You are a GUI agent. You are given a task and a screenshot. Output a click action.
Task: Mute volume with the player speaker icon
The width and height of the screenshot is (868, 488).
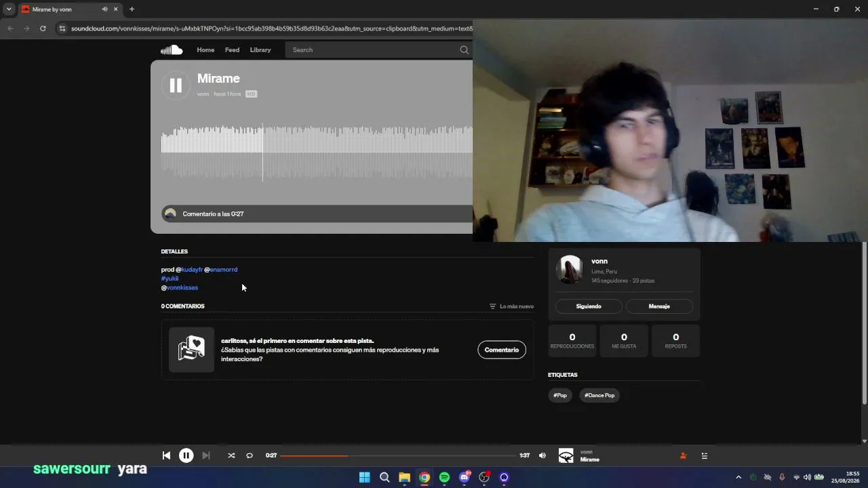[x=542, y=455]
